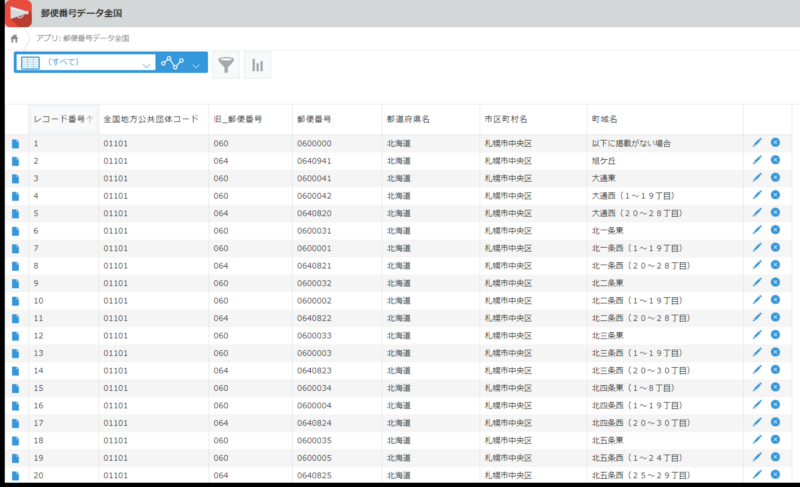800x487 pixels.
Task: Click the red app megaphone icon
Action: pyautogui.click(x=20, y=13)
